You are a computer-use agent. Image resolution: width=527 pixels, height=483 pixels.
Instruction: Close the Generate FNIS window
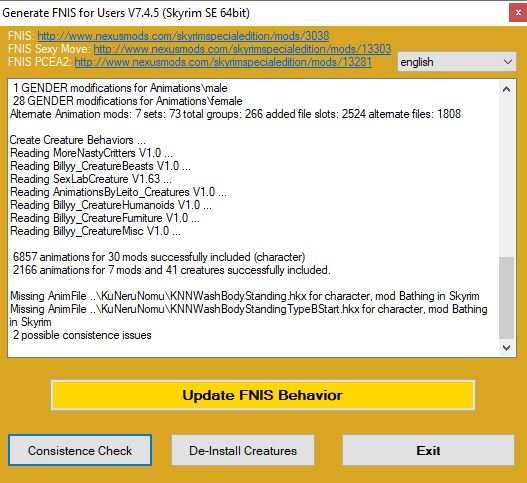[x=518, y=13]
